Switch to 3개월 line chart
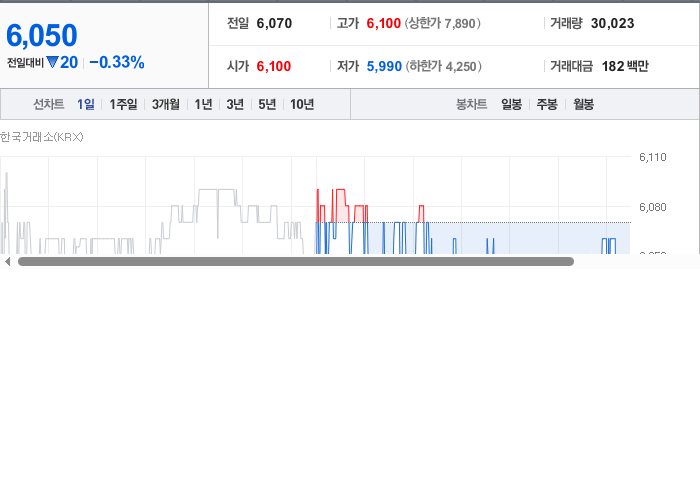700x490 pixels. 166,104
